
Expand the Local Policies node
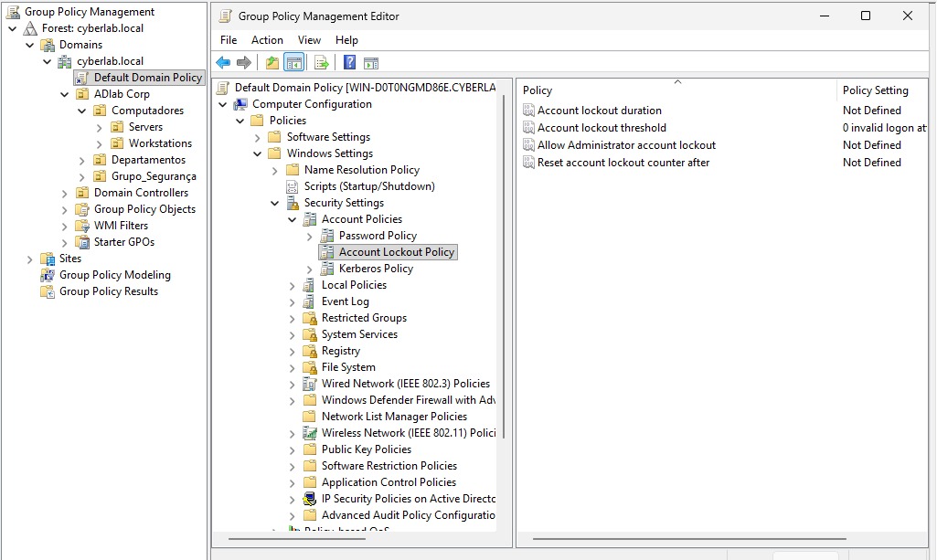pyautogui.click(x=293, y=286)
